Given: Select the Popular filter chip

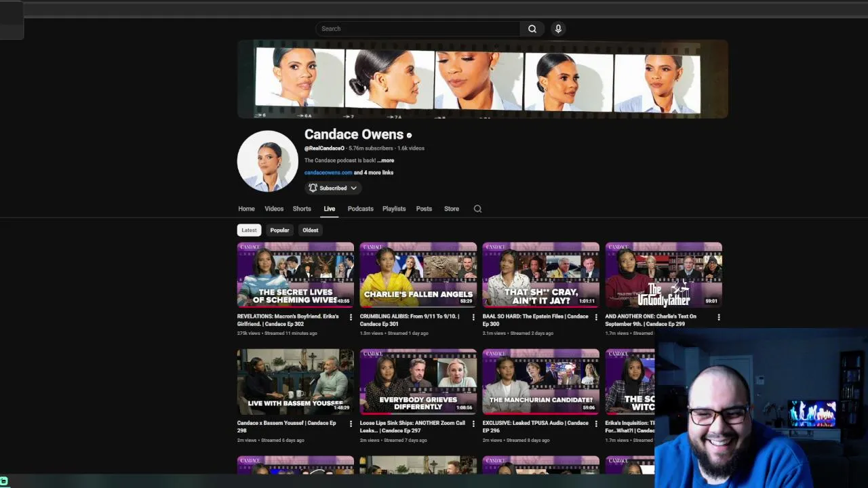Looking at the screenshot, I should 279,230.
